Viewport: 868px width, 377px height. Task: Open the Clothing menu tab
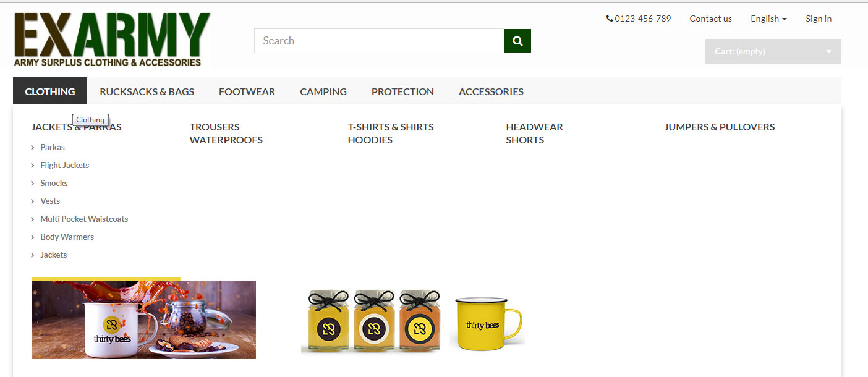[x=50, y=91]
